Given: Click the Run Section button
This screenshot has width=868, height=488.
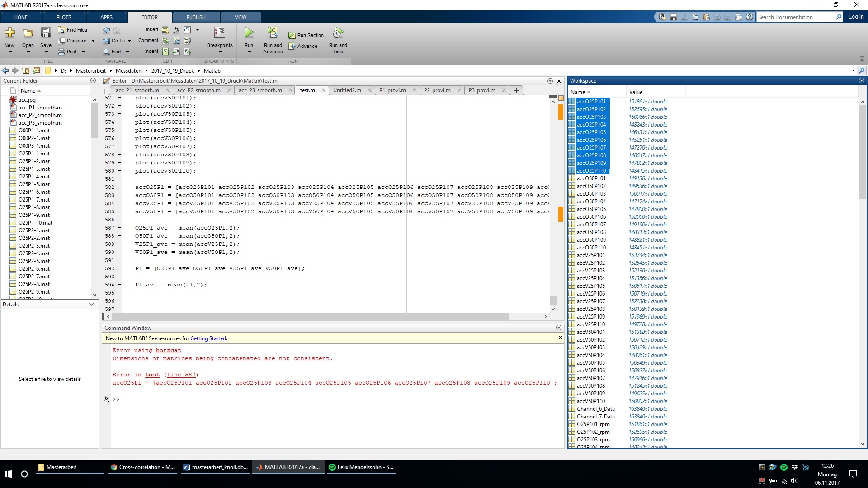Looking at the screenshot, I should [x=306, y=35].
